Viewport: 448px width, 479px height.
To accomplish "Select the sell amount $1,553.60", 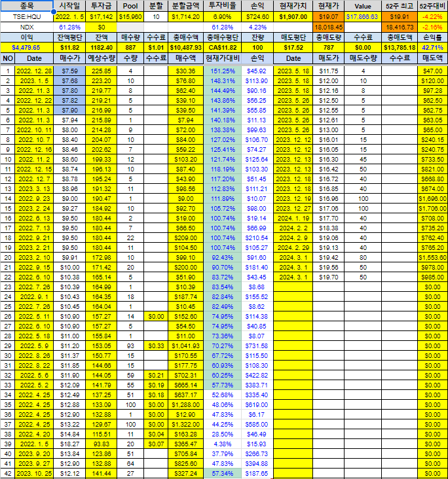I will 432,258.
